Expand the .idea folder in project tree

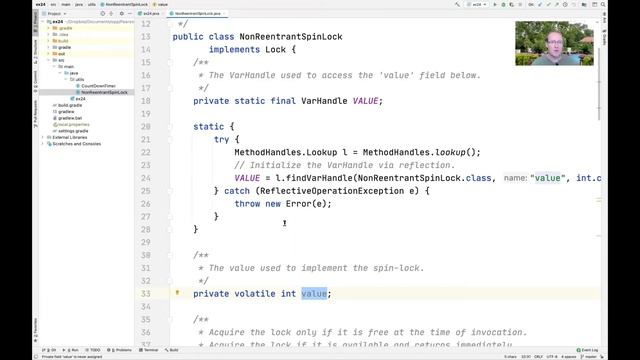[49, 35]
